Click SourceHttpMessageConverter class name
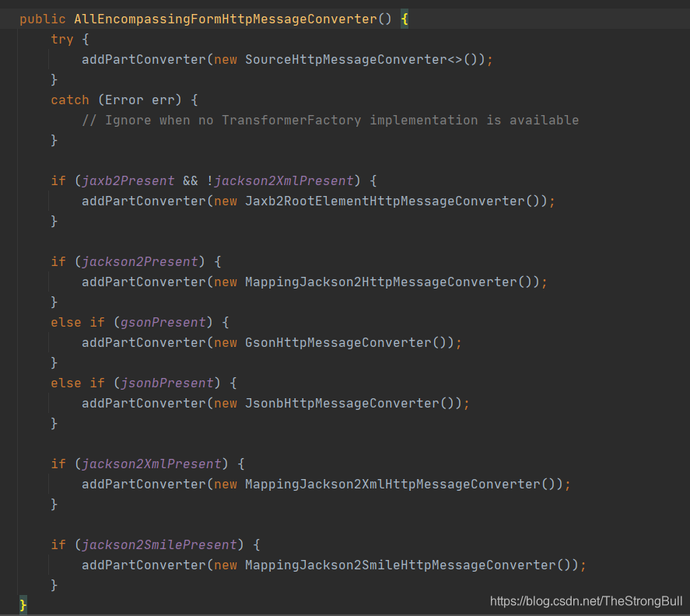This screenshot has height=616, width=690. [x=345, y=59]
